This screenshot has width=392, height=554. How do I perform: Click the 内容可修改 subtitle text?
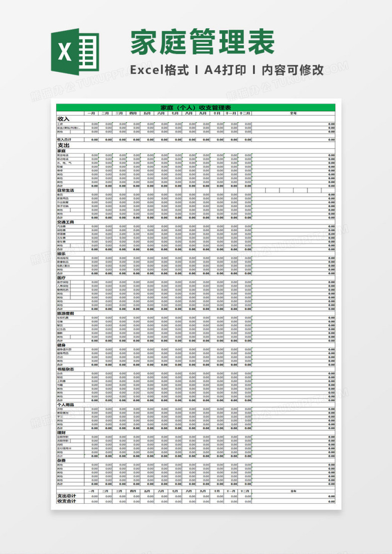pyautogui.click(x=293, y=70)
